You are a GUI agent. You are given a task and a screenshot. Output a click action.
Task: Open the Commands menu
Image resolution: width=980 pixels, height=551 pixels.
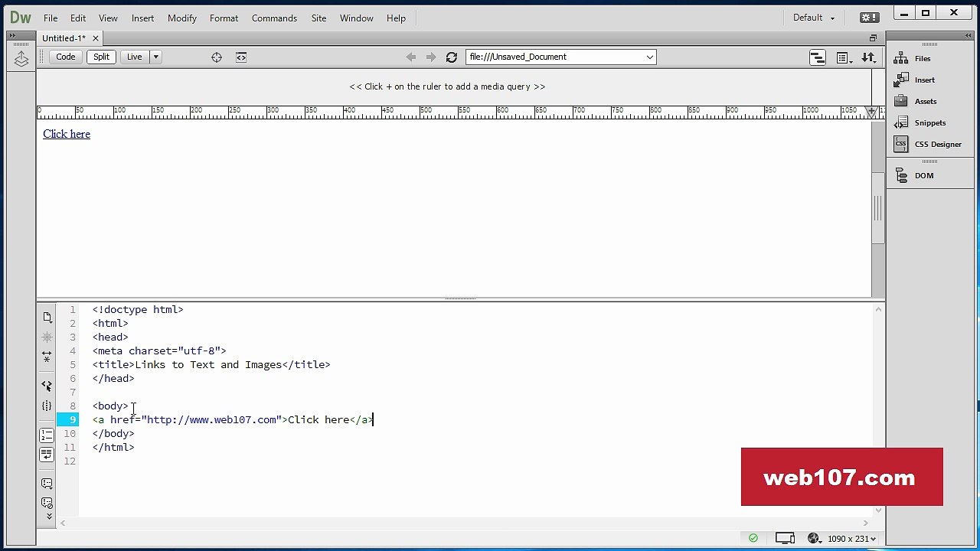274,18
